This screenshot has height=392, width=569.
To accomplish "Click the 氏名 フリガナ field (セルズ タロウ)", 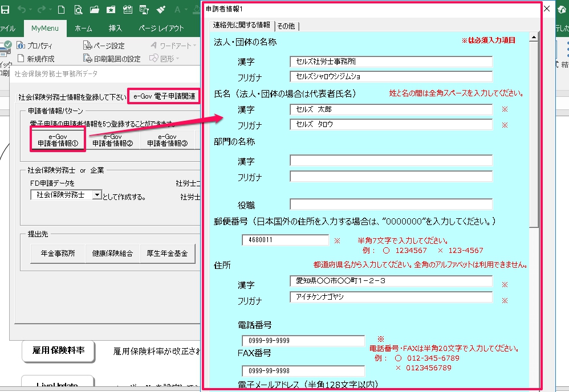I will (391, 124).
